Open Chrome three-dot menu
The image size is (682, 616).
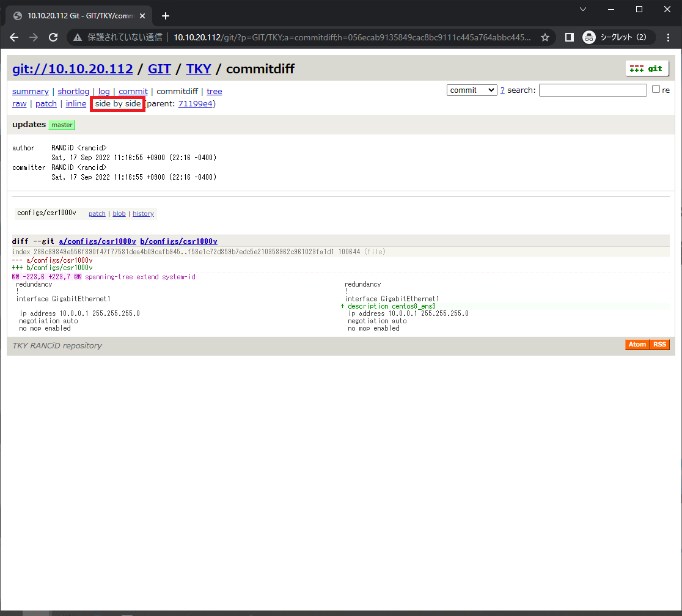(667, 37)
